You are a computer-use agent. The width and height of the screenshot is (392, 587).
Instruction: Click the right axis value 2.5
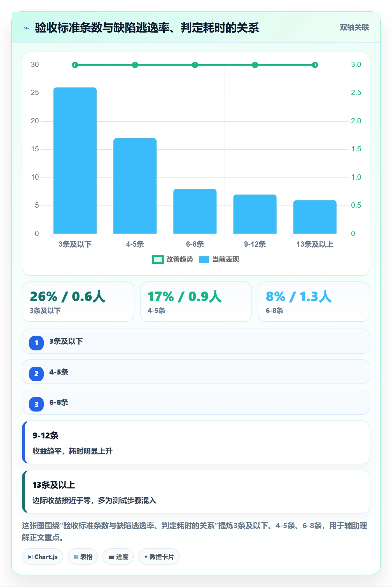tap(356, 93)
